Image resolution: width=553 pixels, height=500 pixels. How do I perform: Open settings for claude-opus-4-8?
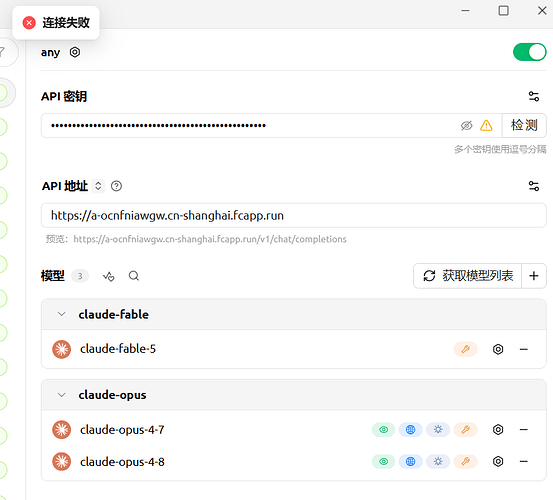(x=498, y=461)
